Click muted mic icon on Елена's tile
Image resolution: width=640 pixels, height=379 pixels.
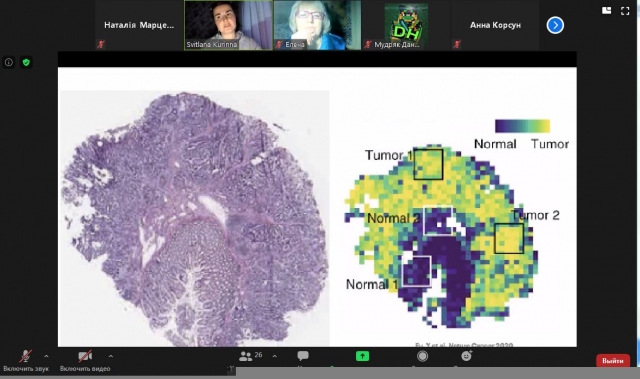pyautogui.click(x=279, y=44)
